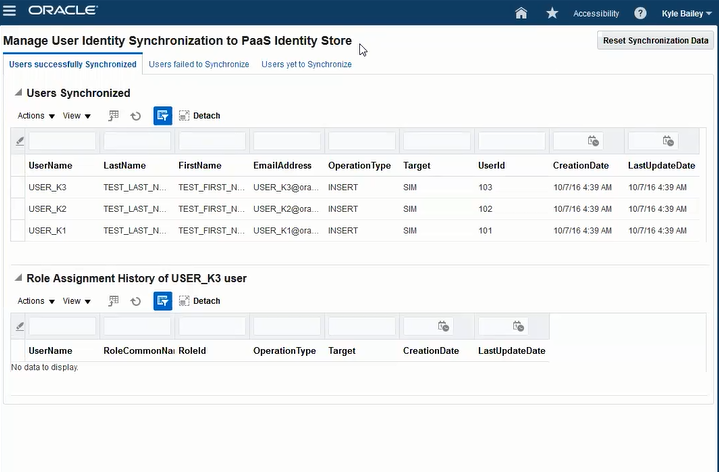
Task: Open LastUpdateDate calendar picker in Role Assignment
Action: coord(518,326)
